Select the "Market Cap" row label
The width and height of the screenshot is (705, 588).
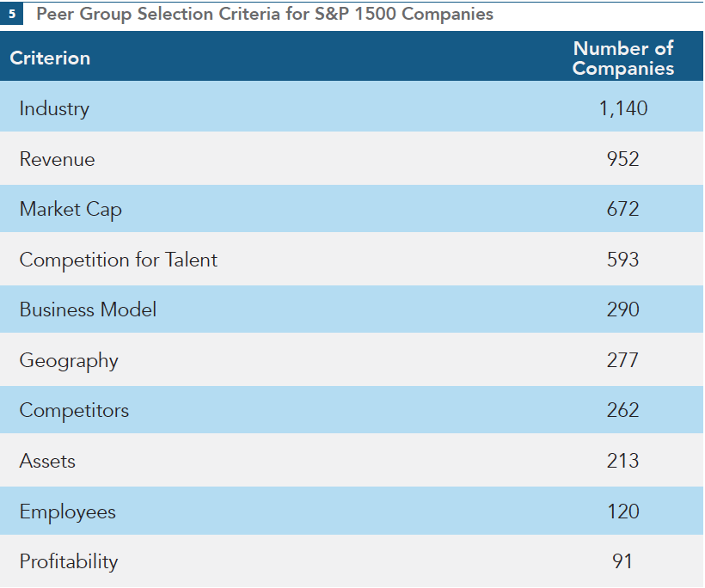(70, 210)
